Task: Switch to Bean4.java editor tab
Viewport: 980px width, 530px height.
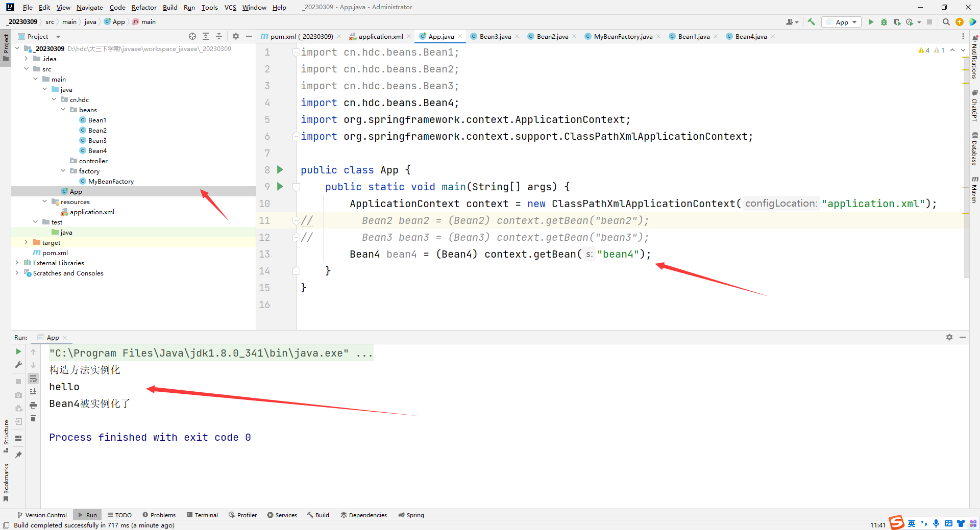Action: [x=751, y=36]
